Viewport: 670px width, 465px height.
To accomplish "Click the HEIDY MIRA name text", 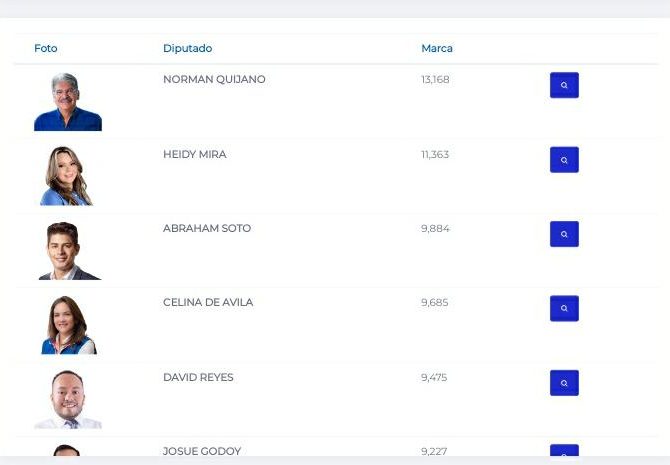I will click(x=194, y=154).
